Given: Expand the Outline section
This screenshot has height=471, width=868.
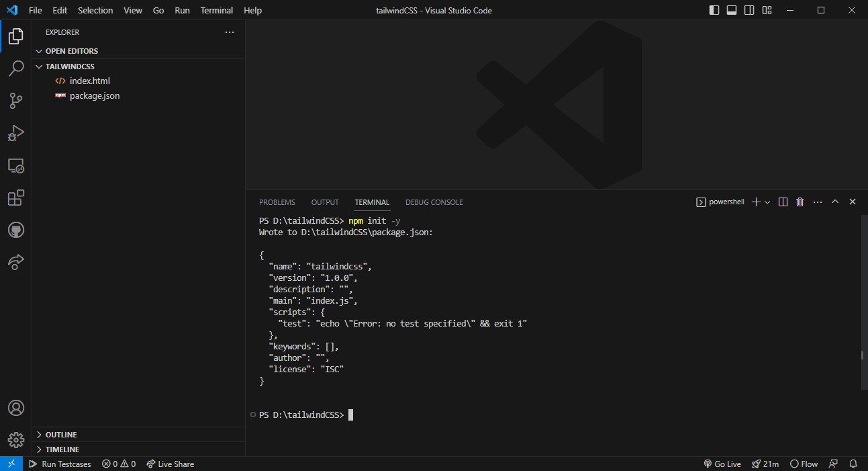Looking at the screenshot, I should 60,435.
